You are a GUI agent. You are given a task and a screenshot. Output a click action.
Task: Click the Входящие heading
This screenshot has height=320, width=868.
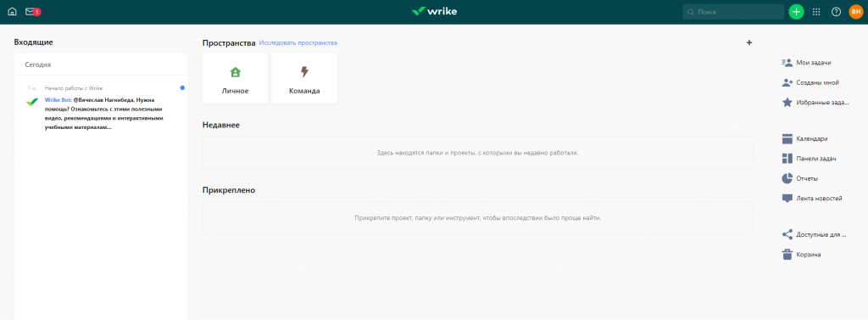point(33,42)
